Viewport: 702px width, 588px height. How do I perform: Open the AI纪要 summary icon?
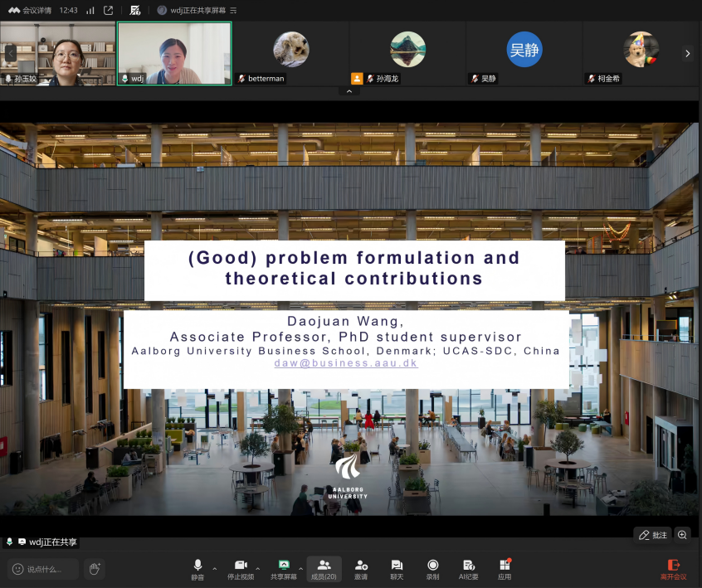(468, 566)
